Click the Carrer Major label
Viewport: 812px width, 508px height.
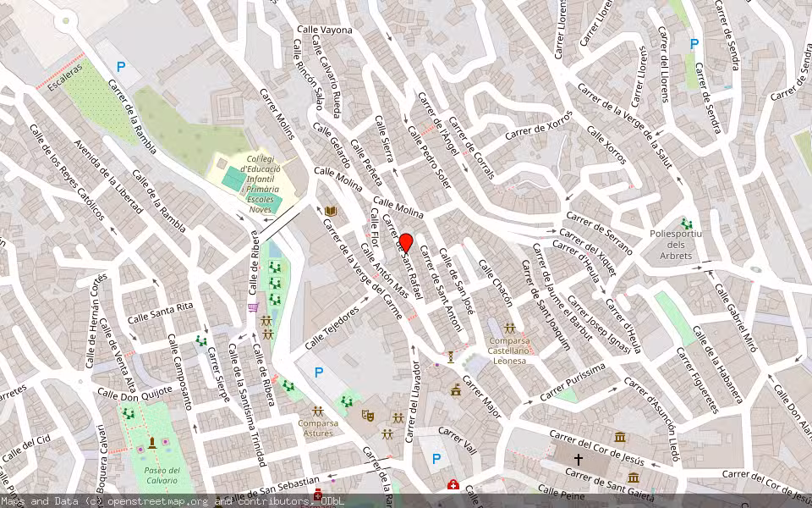coord(481,396)
